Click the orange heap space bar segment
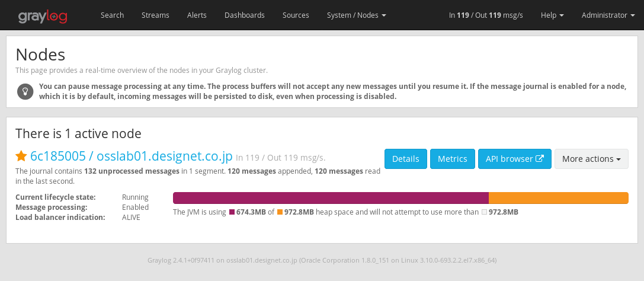The height and width of the screenshot is (281, 644). tap(558, 198)
